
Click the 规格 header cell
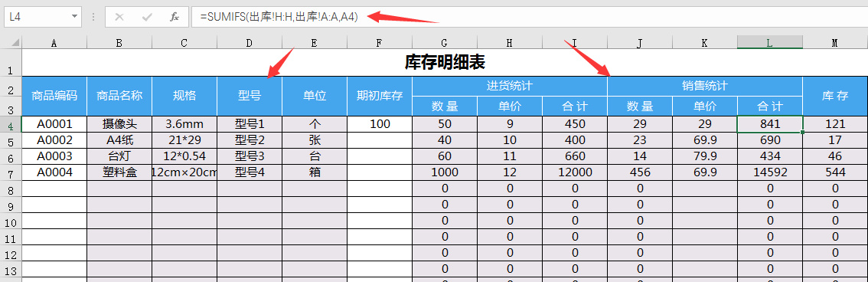coord(184,95)
